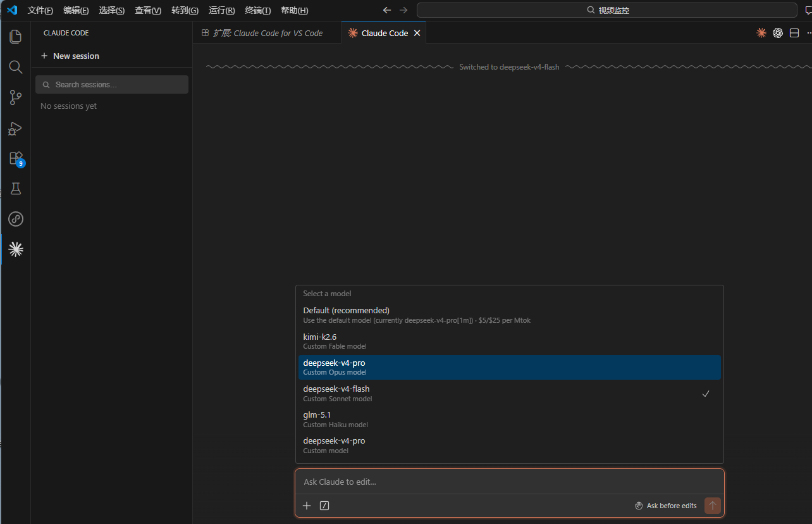Select deepseek-v4-pro Custom model entry

click(x=510, y=446)
